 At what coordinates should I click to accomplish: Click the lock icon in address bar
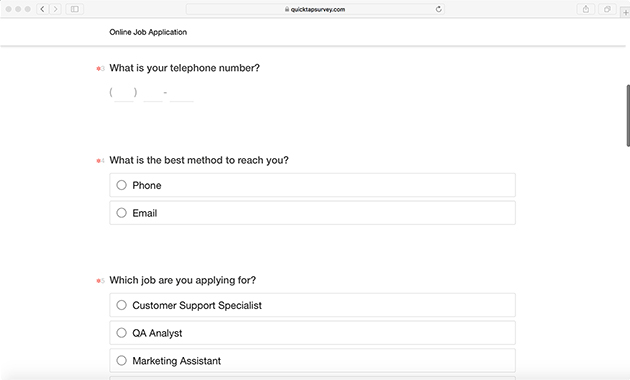(287, 9)
